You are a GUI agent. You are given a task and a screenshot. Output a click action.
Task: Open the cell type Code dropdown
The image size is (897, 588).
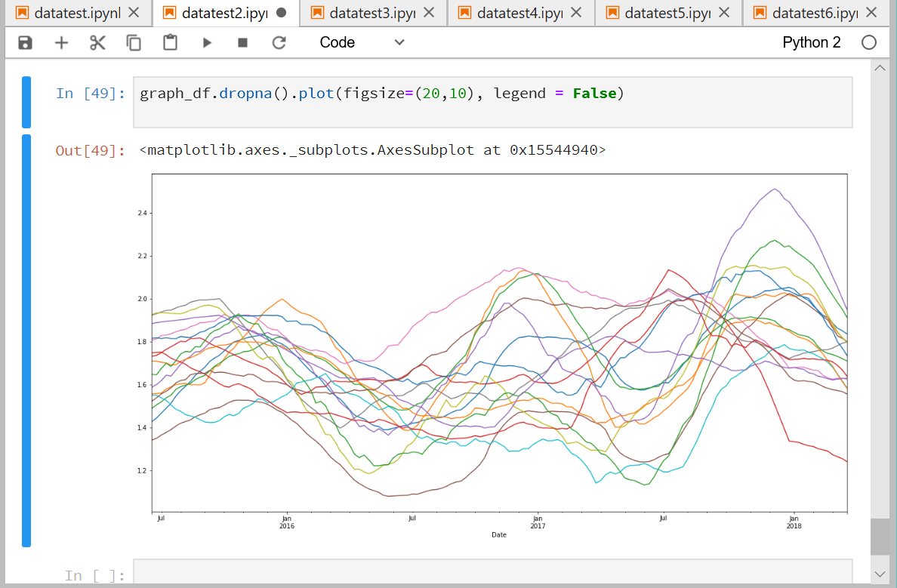362,42
